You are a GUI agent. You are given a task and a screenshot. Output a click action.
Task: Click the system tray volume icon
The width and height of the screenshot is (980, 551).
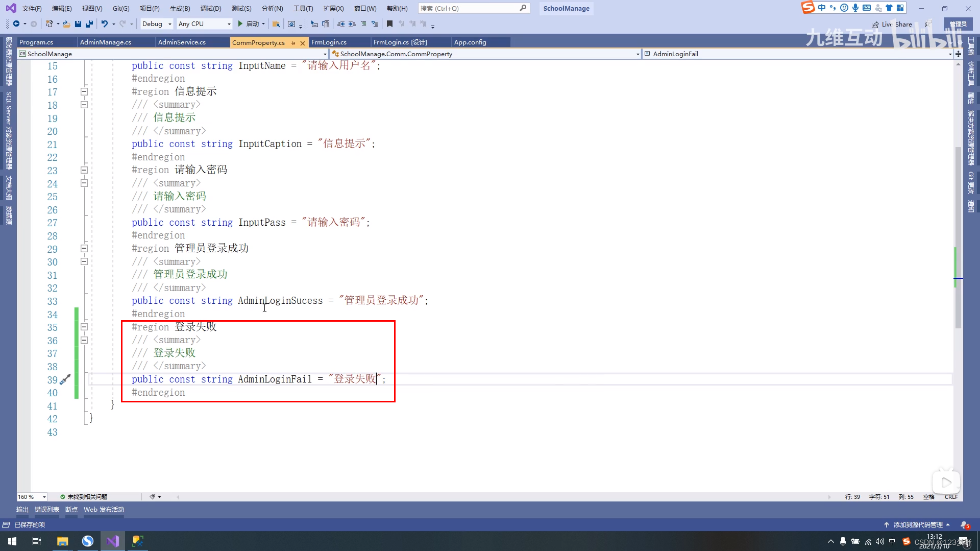click(x=879, y=541)
